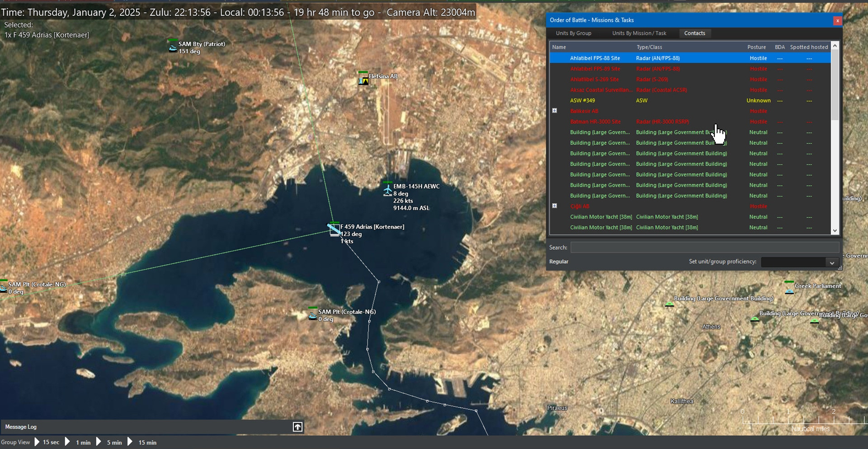This screenshot has height=449, width=868.
Task: Toggle Group View mode
Action: [x=15, y=442]
